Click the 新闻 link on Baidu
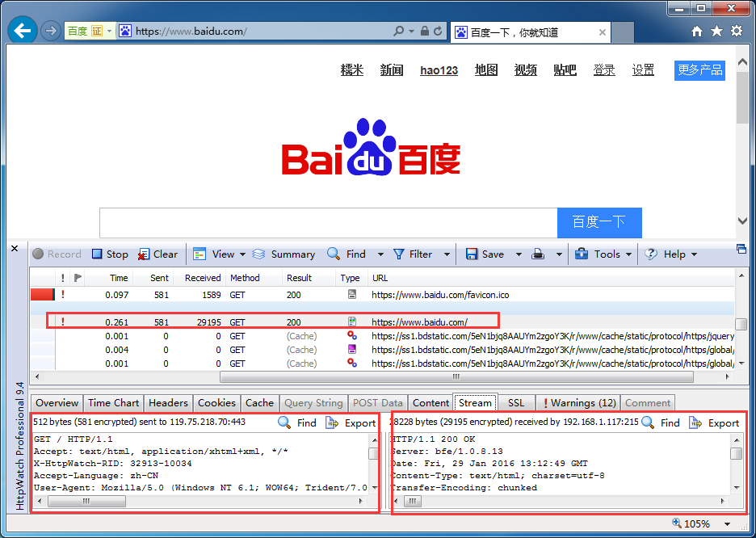Viewport: 756px width, 538px height. pos(392,70)
